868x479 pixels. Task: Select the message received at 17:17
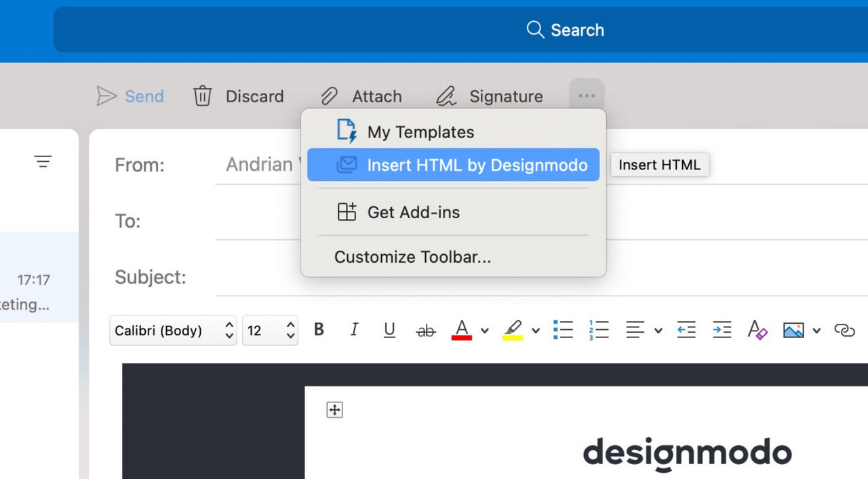coord(39,277)
